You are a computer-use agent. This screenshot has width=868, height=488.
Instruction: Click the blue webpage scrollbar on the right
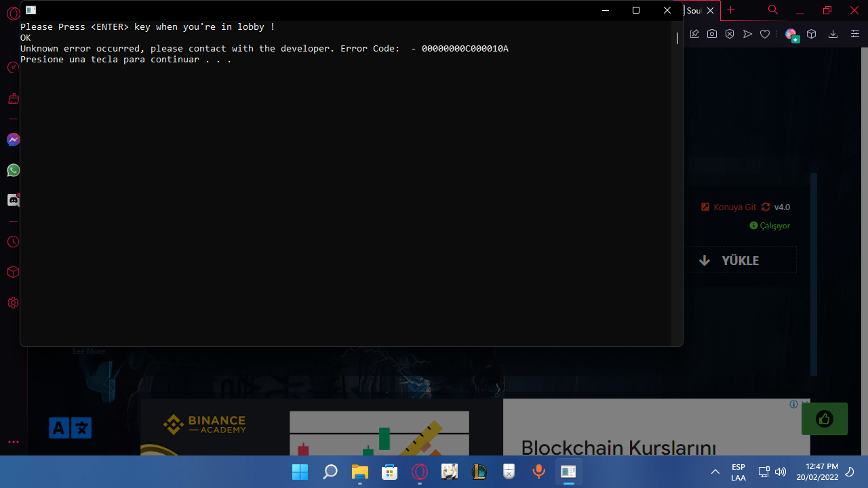click(814, 274)
